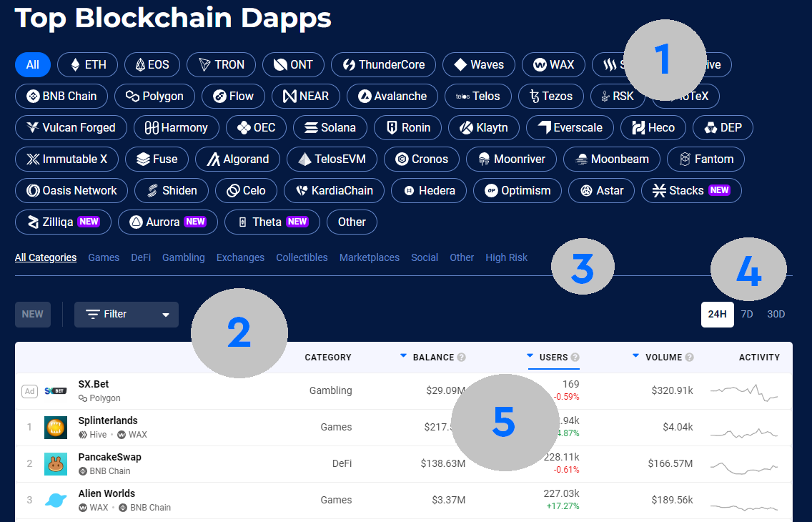Viewport: 812px width, 522px height.
Task: Open the High Risk category link
Action: [506, 257]
